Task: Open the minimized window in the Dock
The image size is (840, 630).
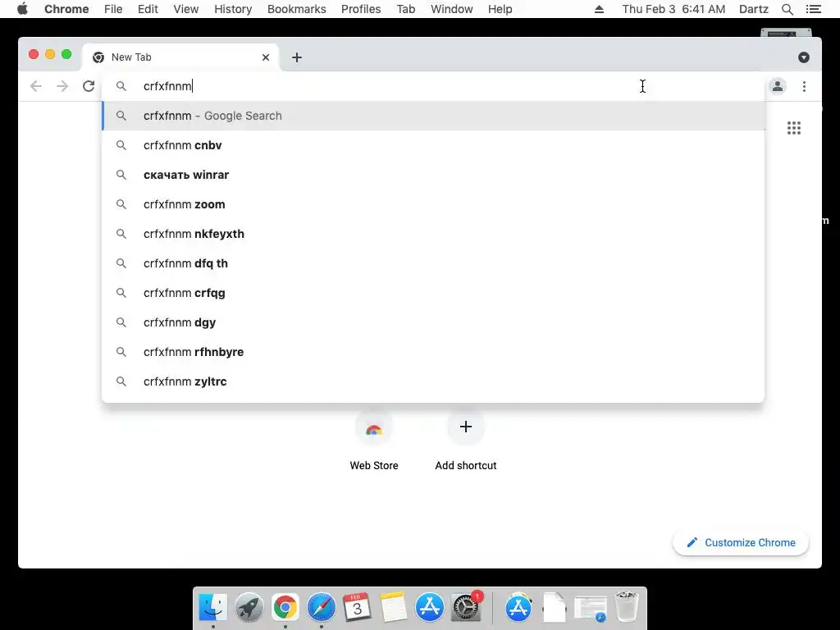Action: point(591,609)
